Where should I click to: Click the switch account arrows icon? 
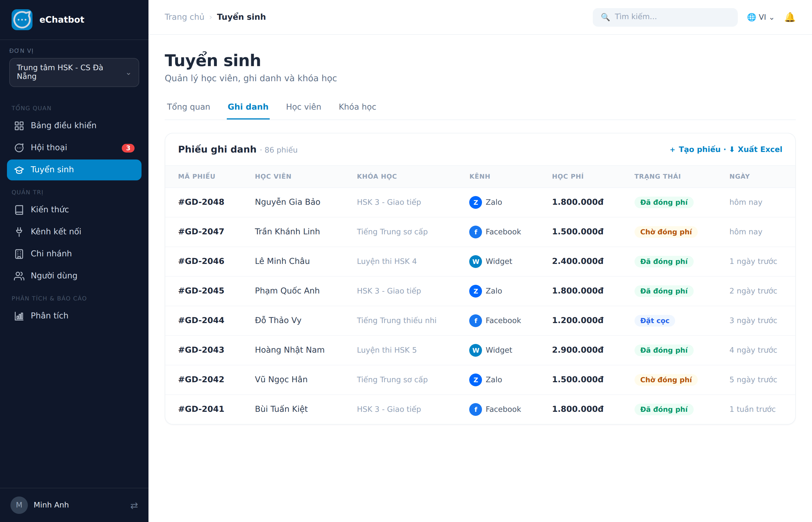point(134,505)
